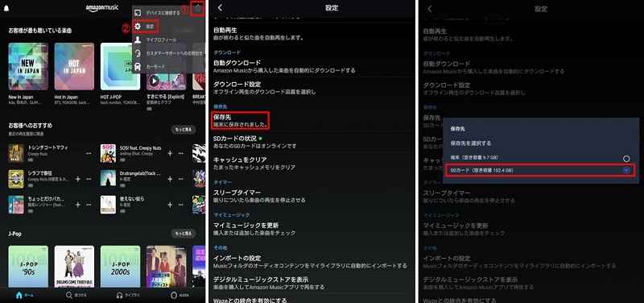Open スリープタイマー in the undimmed settings list
This screenshot has width=644, height=303.
click(x=312, y=196)
